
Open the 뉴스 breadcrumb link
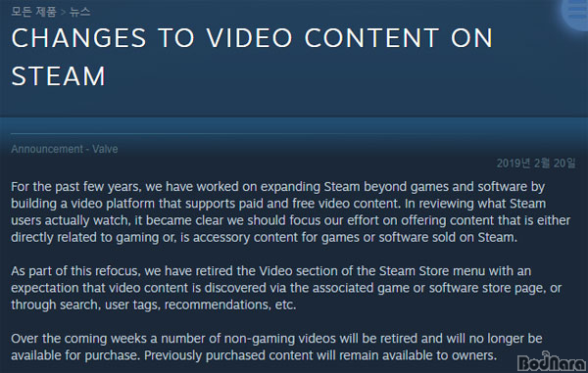[x=80, y=12]
